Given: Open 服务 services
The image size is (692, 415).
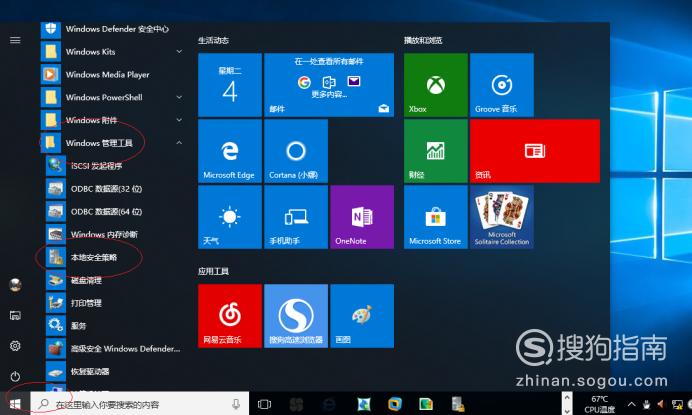Looking at the screenshot, I should 115,326.
